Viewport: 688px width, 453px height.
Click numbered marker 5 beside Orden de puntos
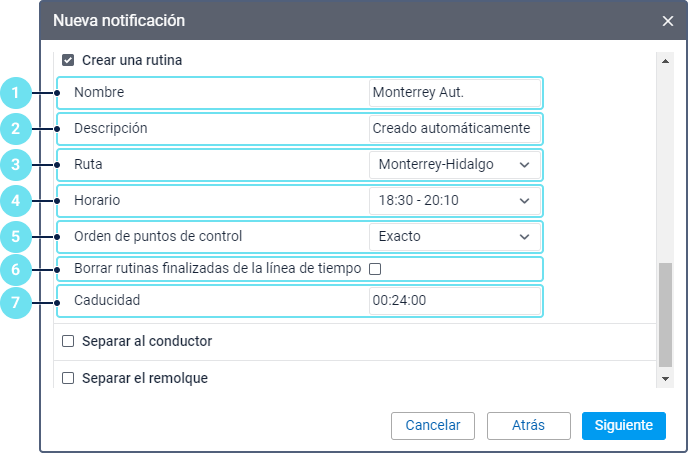click(15, 237)
